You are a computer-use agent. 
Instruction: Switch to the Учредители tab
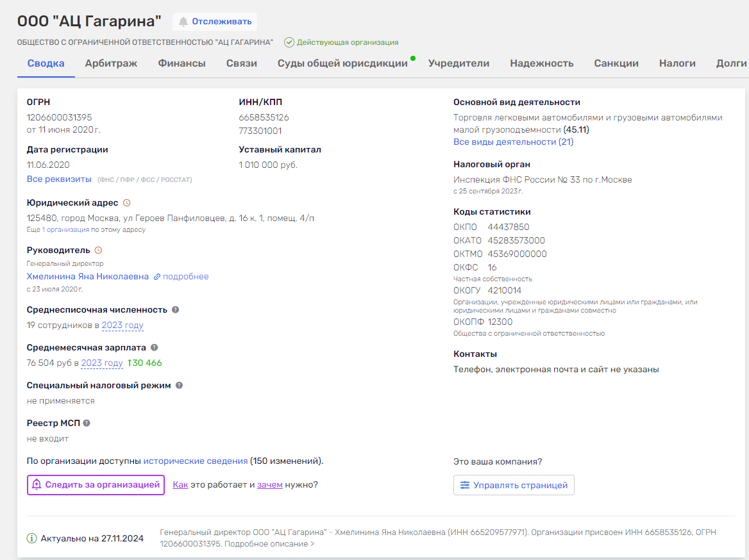[459, 63]
